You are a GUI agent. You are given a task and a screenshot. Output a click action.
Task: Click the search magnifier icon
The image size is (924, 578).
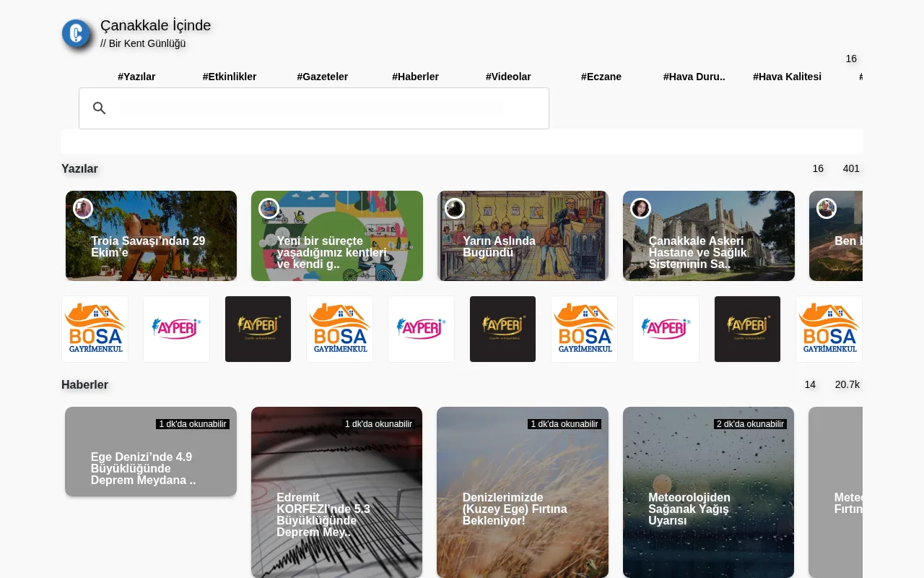pyautogui.click(x=100, y=108)
